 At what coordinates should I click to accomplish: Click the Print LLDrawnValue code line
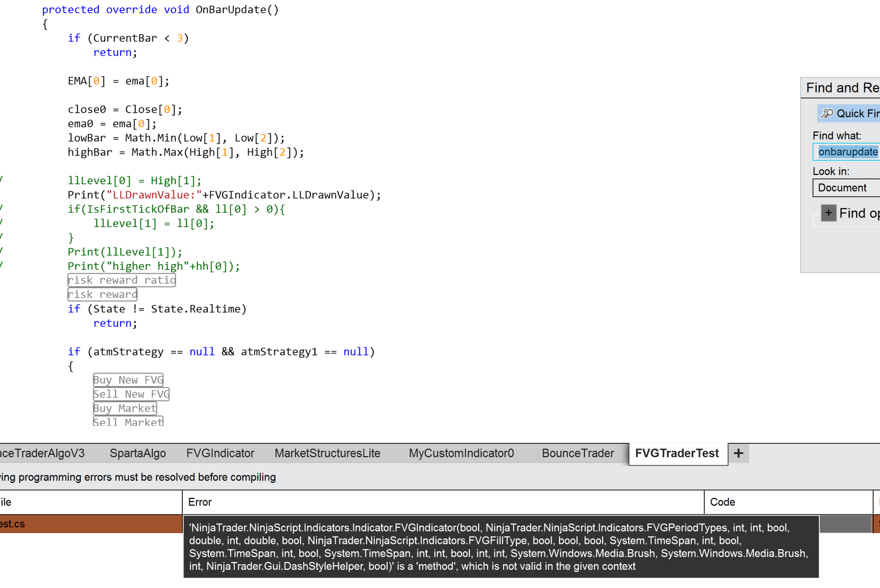tap(224, 195)
